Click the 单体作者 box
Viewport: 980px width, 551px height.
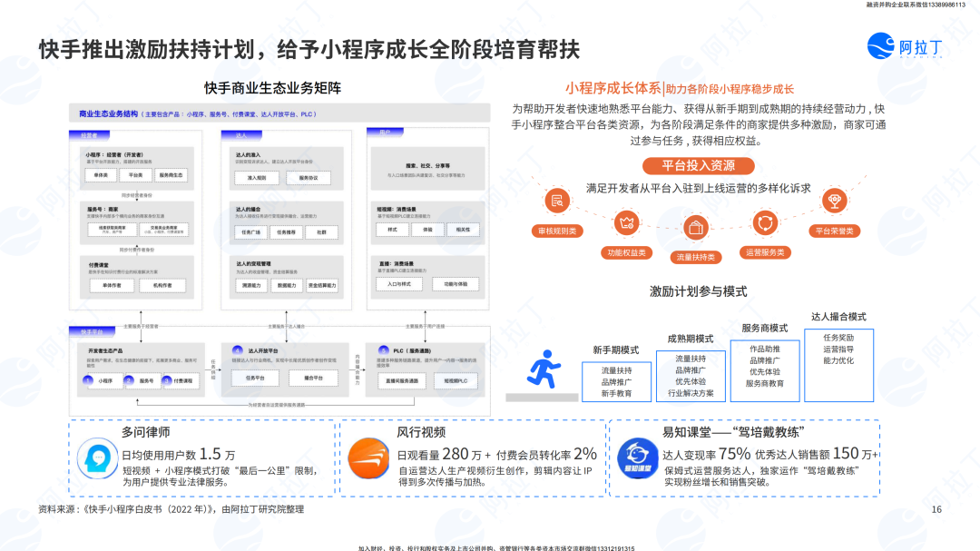pyautogui.click(x=112, y=285)
